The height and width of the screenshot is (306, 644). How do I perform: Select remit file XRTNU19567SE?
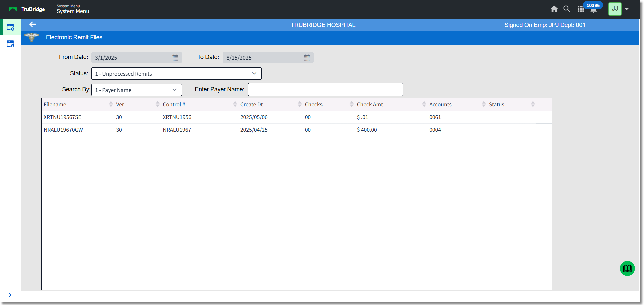click(62, 117)
